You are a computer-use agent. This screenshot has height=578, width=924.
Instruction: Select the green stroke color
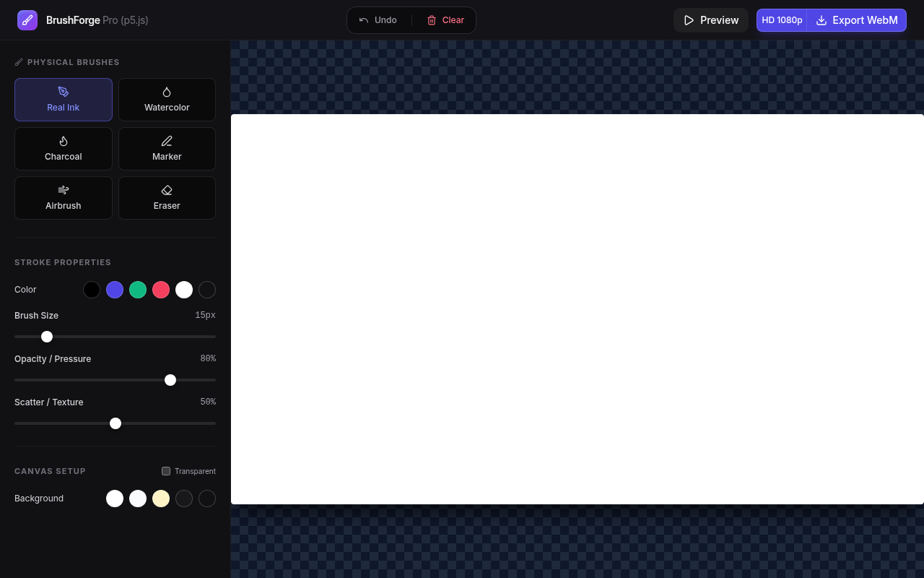[x=138, y=290]
